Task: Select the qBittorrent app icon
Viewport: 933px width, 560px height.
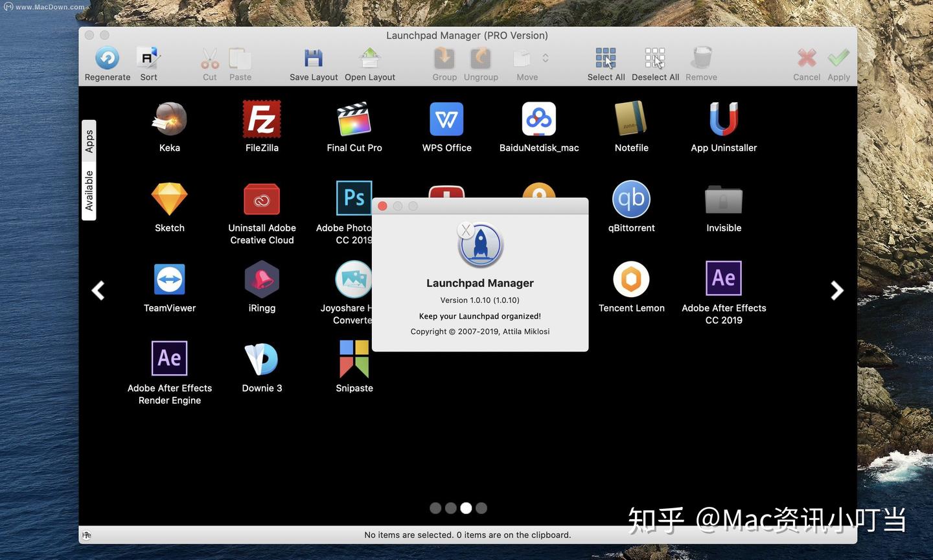Action: click(631, 199)
